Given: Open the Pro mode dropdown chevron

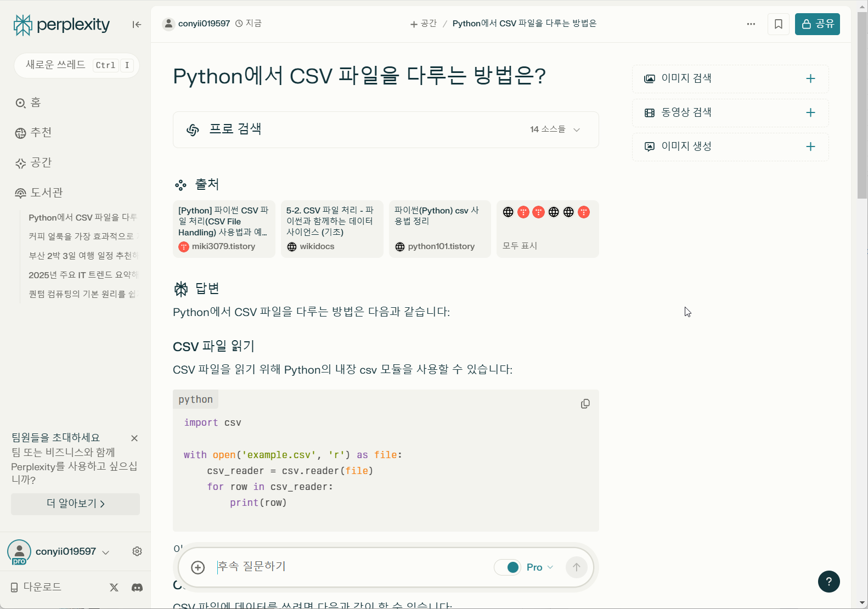Looking at the screenshot, I should [x=550, y=567].
